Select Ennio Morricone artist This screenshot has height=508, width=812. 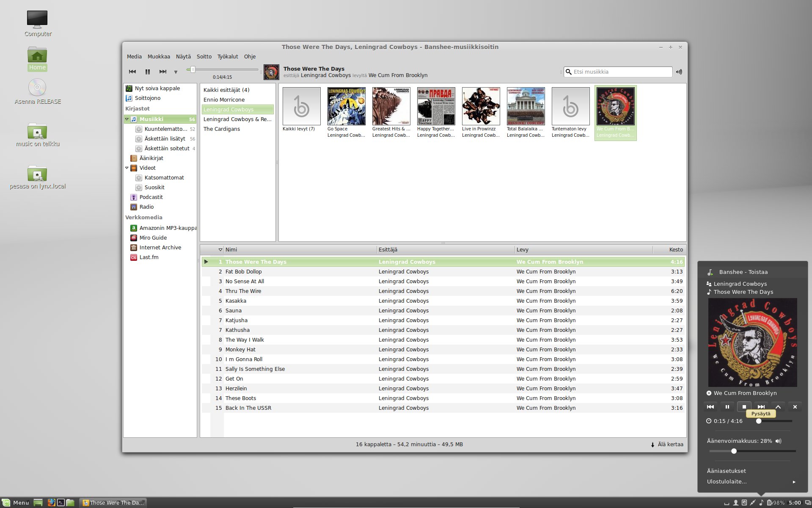pos(237,99)
